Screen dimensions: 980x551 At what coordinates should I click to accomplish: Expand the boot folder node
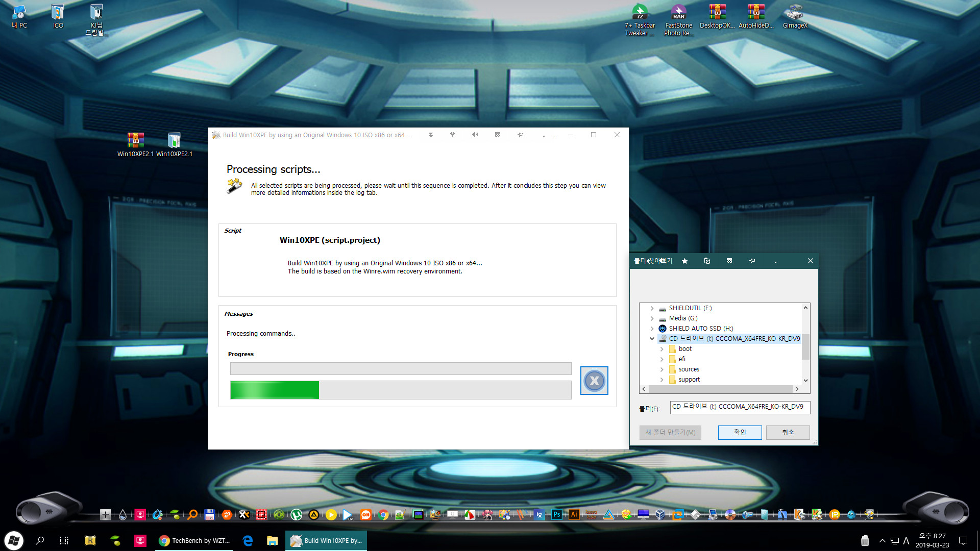[661, 349]
